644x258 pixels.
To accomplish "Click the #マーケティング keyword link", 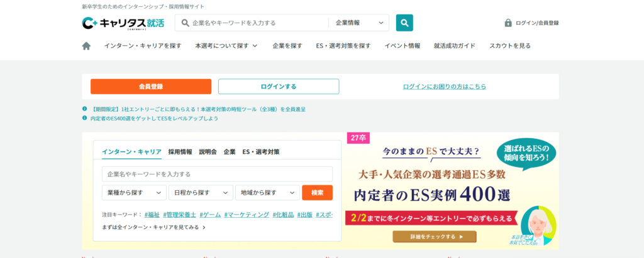I will [x=247, y=215].
